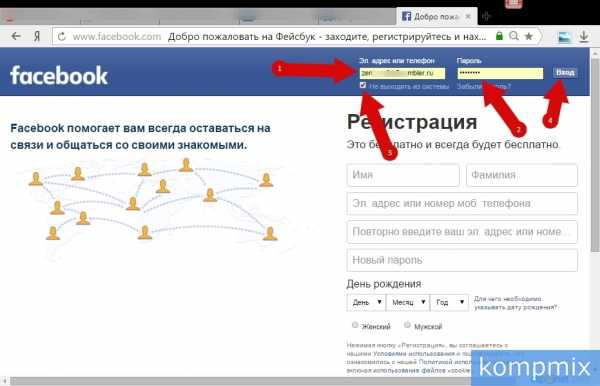Click the facebook logo
The image size is (600, 386).
tap(59, 75)
